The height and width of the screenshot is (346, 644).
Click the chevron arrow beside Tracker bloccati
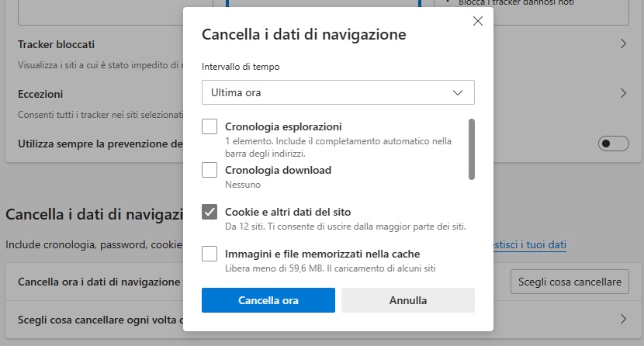(623, 44)
